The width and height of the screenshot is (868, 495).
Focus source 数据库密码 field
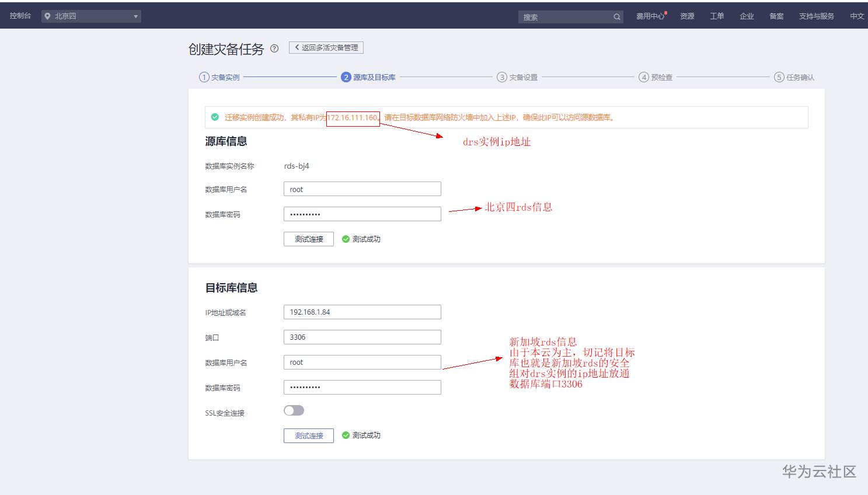(362, 214)
